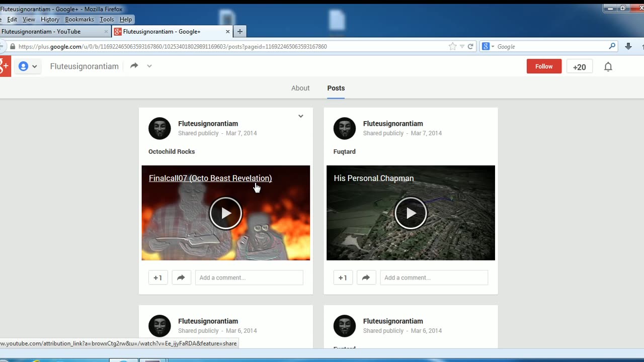+1 the Octochild Rocks post
This screenshot has width=644, height=362.
pyautogui.click(x=158, y=278)
